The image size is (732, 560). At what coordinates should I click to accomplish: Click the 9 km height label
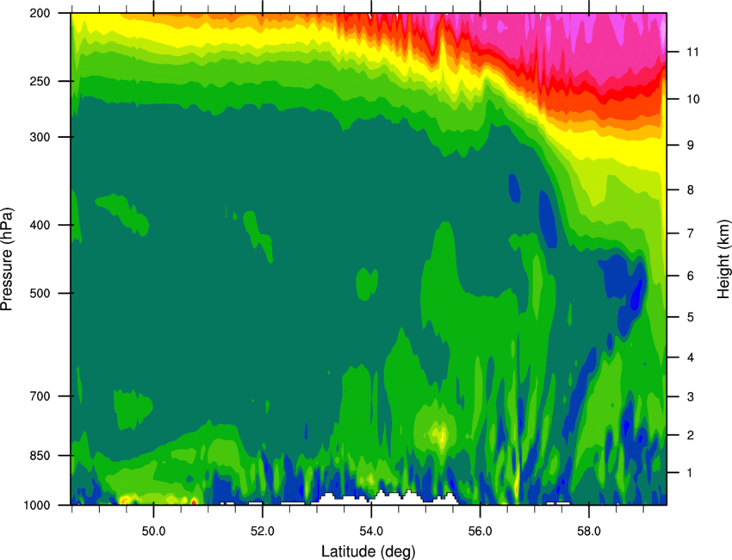[691, 146]
